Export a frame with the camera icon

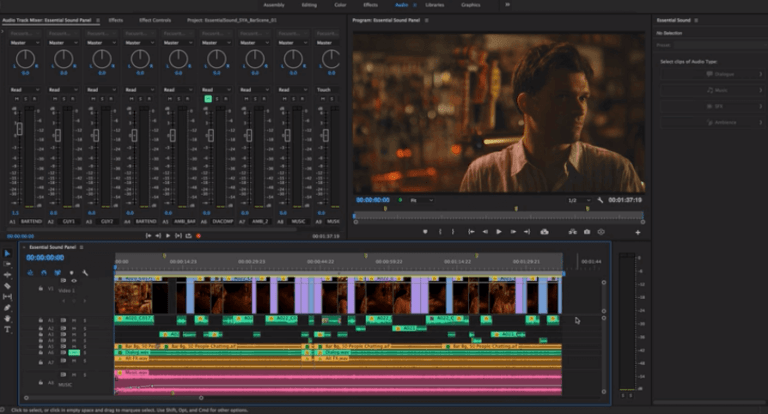[587, 232]
